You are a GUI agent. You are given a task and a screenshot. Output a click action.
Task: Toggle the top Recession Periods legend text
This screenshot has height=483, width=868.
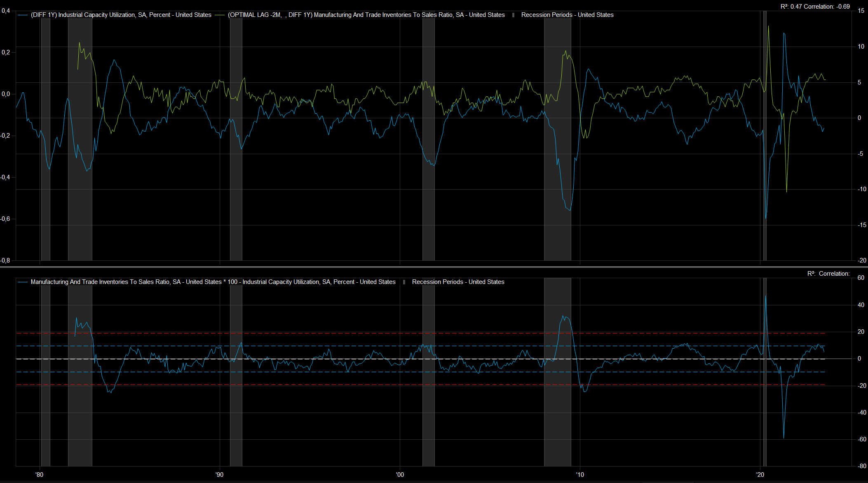click(x=567, y=15)
